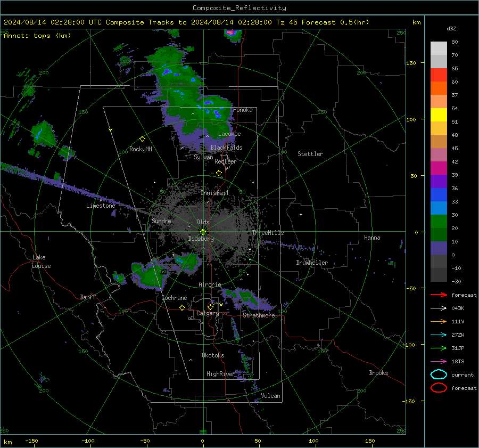Click the Sundre city label
The image size is (479, 448).
pyautogui.click(x=161, y=221)
